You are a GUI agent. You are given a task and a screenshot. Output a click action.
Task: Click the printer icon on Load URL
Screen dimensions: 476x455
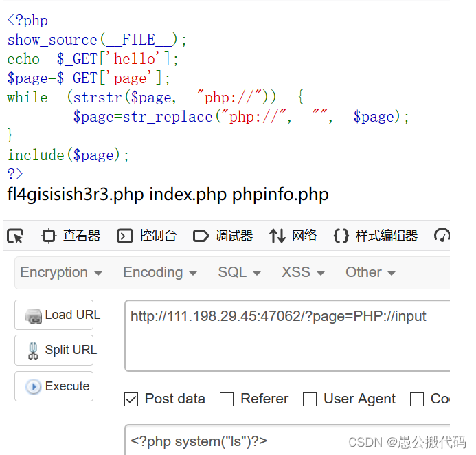pyautogui.click(x=34, y=316)
